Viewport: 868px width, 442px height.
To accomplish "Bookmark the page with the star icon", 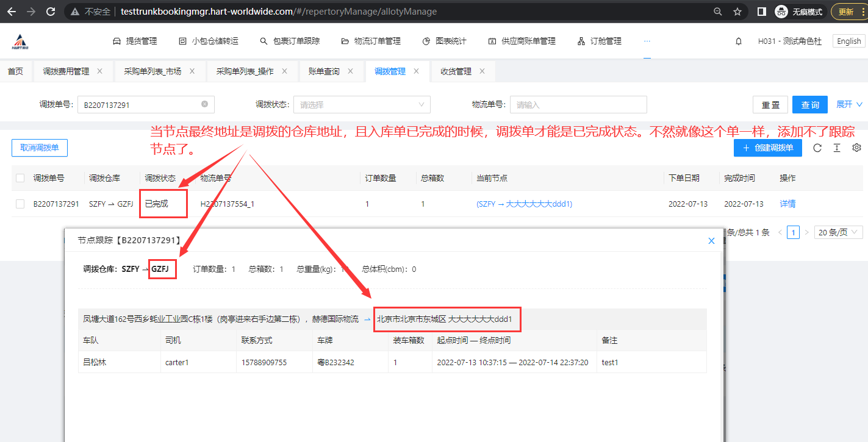I will pos(737,12).
